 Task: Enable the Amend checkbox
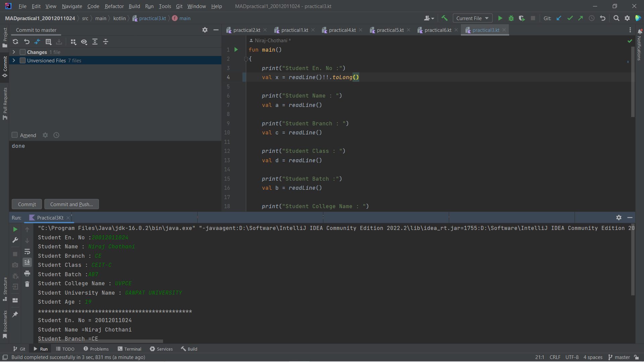(x=15, y=135)
